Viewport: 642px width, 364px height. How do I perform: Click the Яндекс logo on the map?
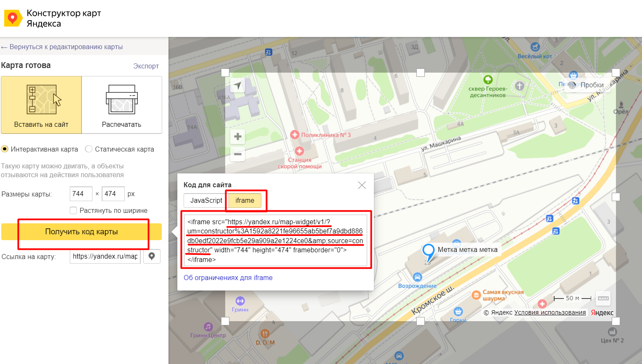pyautogui.click(x=602, y=313)
